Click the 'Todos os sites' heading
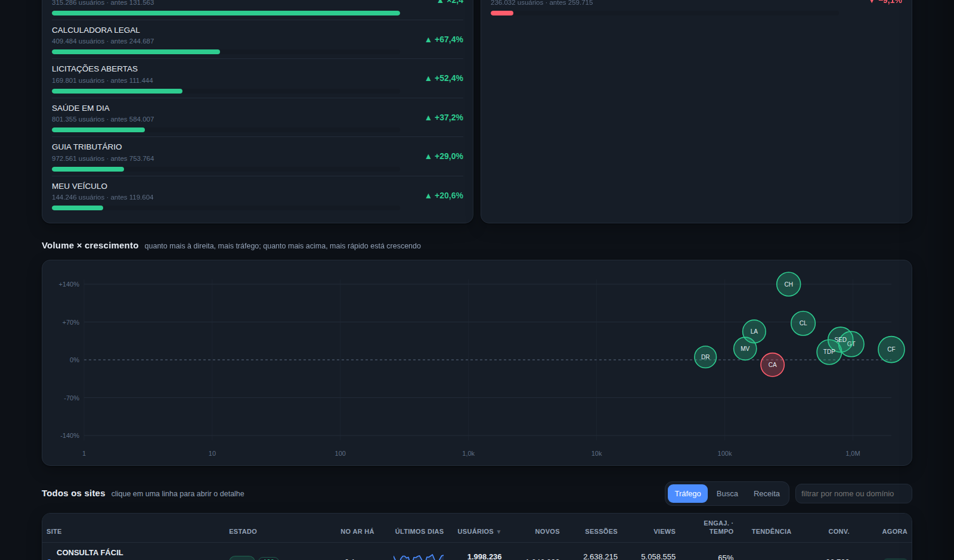The width and height of the screenshot is (954, 560). [x=73, y=493]
